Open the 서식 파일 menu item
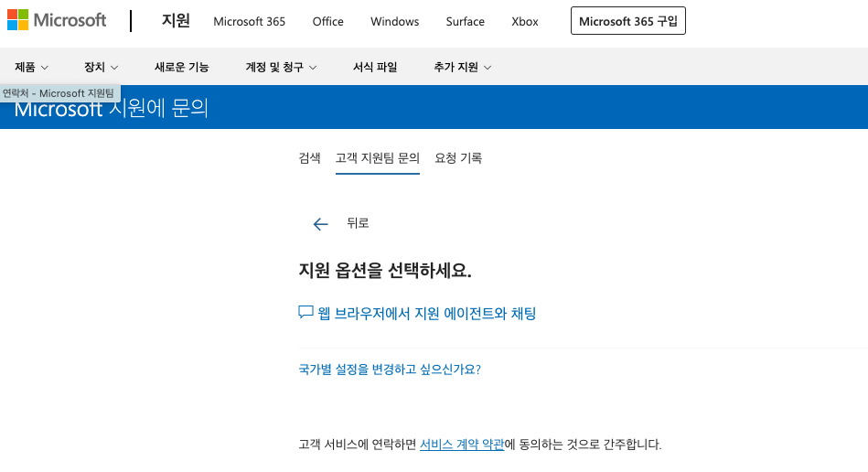Image resolution: width=868 pixels, height=472 pixels. coord(375,67)
